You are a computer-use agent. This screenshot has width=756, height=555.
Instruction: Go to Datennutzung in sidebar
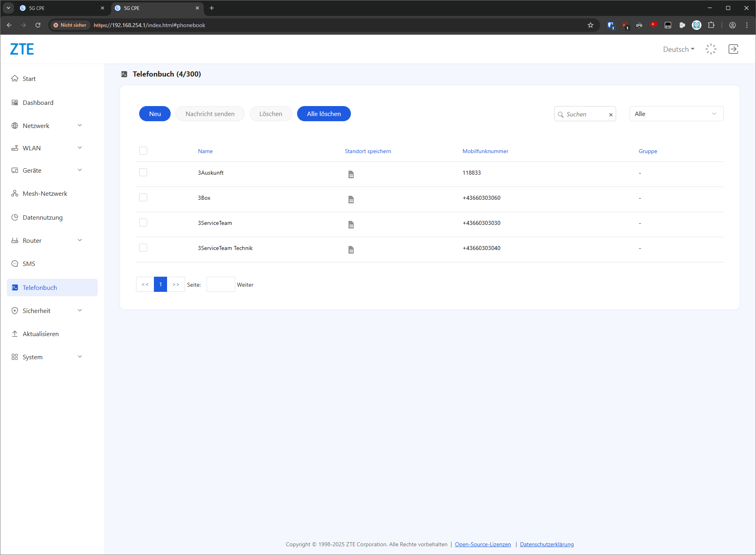[x=52, y=217]
